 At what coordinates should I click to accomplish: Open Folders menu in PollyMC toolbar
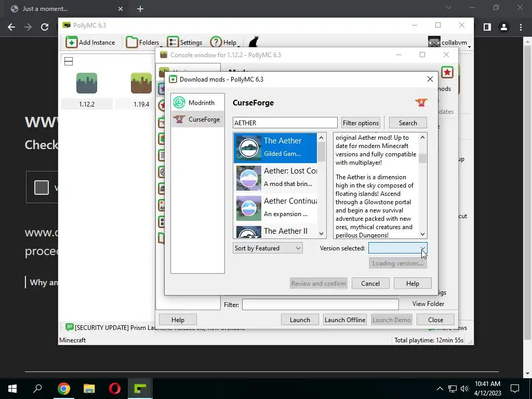(144, 43)
